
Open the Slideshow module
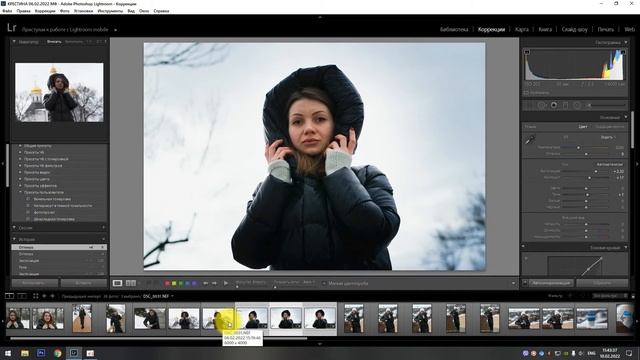(x=574, y=29)
